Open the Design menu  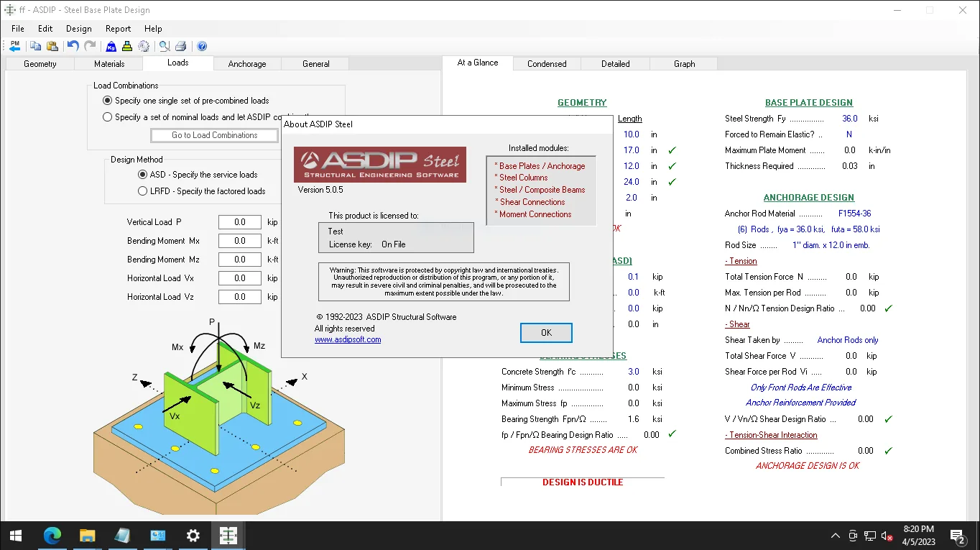click(79, 29)
